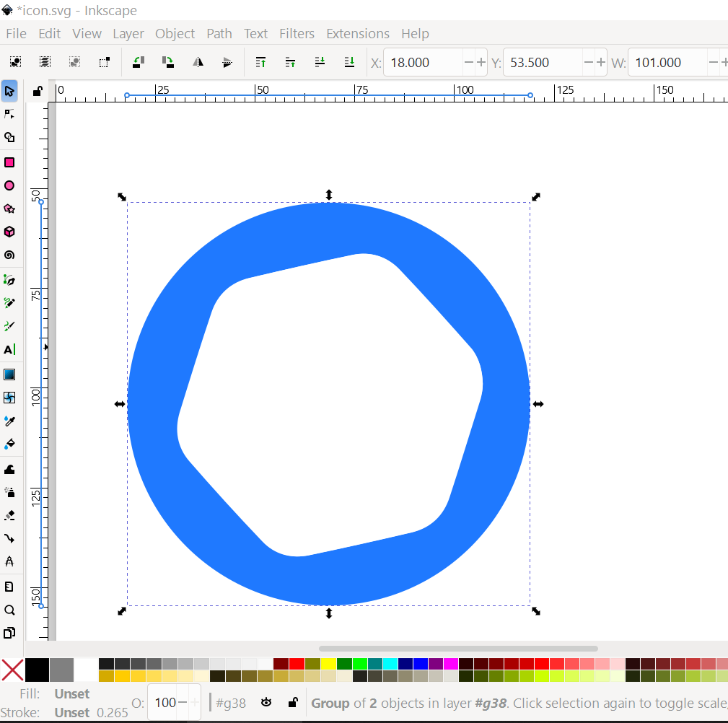Screen dimensions: 728x723
Task: Toggle layer visibility eye icon
Action: tap(266, 702)
